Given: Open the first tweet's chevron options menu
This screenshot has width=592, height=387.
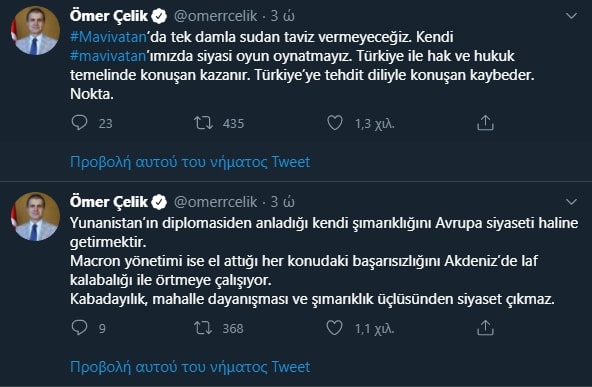Looking at the screenshot, I should coord(572,16).
